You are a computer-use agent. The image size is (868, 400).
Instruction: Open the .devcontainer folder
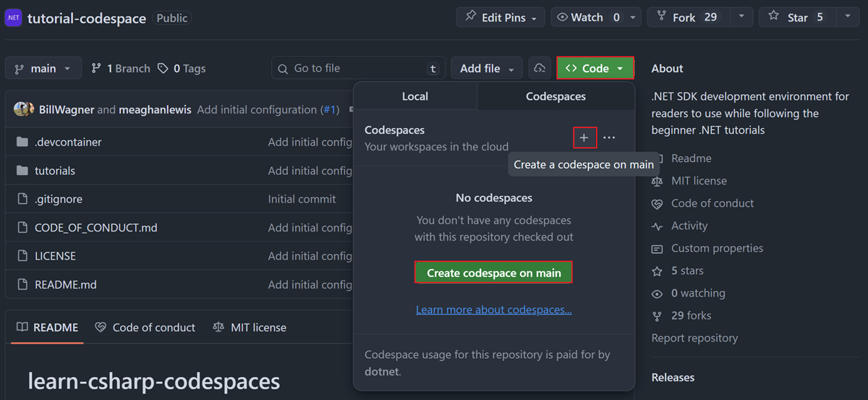[68, 142]
